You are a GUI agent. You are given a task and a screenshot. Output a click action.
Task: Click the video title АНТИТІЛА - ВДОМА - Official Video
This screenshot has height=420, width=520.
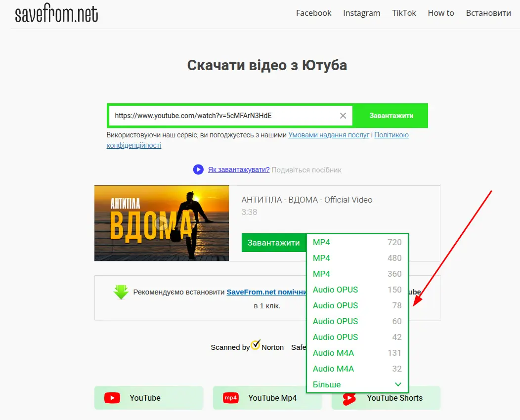point(307,200)
